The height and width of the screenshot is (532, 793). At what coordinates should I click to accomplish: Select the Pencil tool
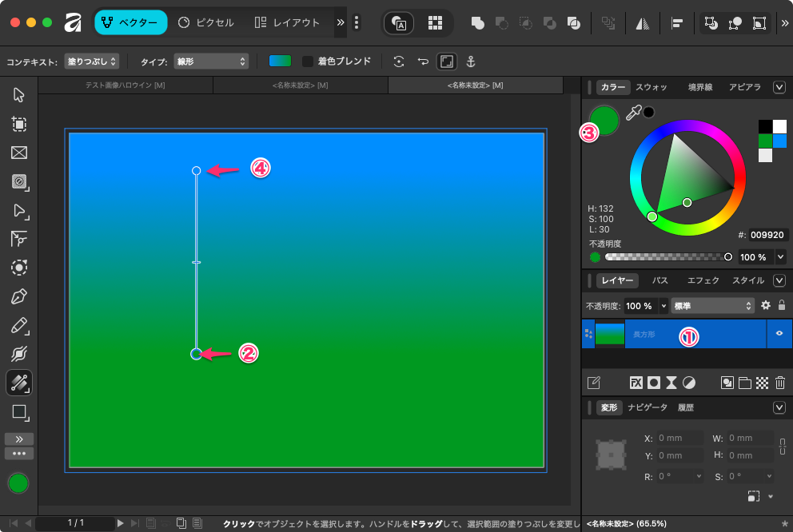coord(19,326)
